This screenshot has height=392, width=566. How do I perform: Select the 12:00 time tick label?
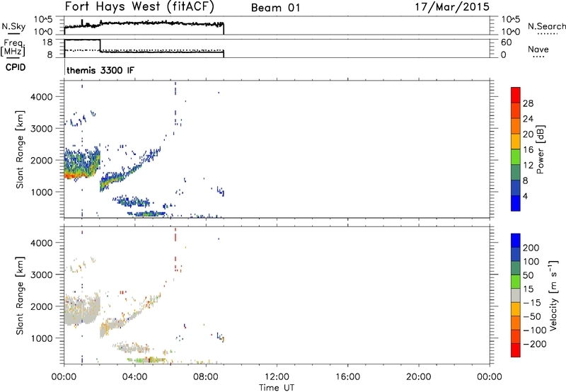point(277,376)
